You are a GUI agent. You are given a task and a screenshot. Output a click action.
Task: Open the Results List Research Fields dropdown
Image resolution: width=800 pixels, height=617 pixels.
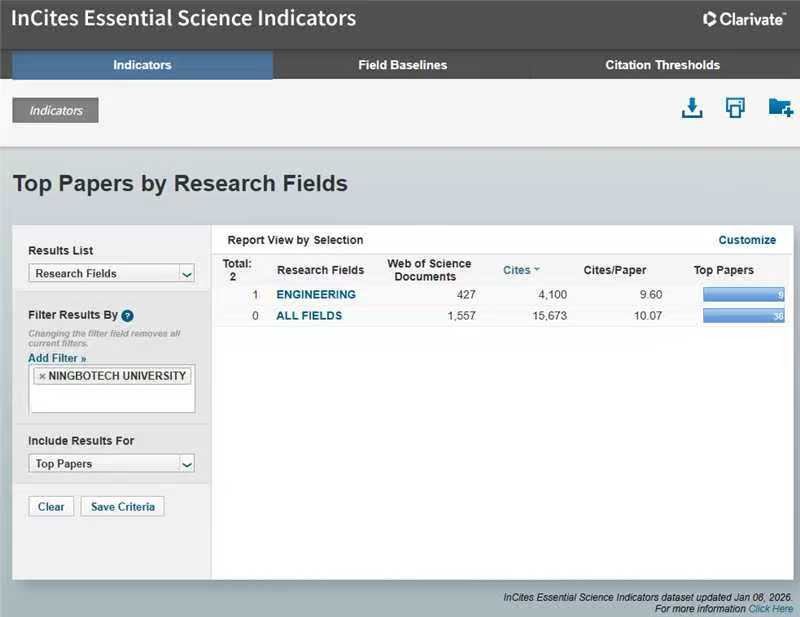(x=112, y=273)
